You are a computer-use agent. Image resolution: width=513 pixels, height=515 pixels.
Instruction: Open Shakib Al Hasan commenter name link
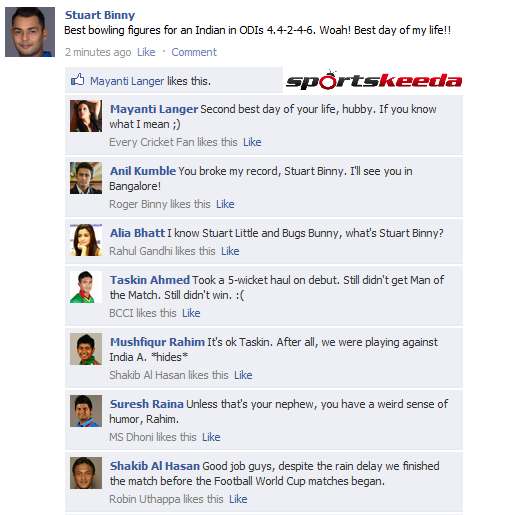[155, 466]
